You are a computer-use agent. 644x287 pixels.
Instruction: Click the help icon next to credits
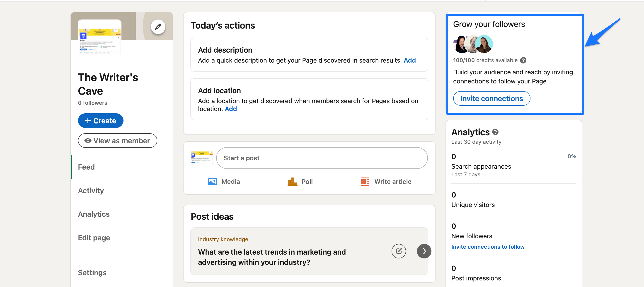522,61
